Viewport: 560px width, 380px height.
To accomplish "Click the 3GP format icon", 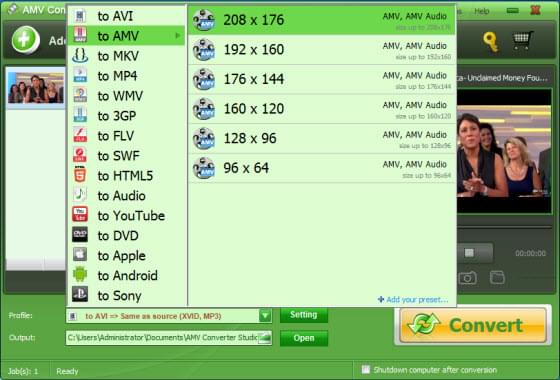I will tap(80, 115).
